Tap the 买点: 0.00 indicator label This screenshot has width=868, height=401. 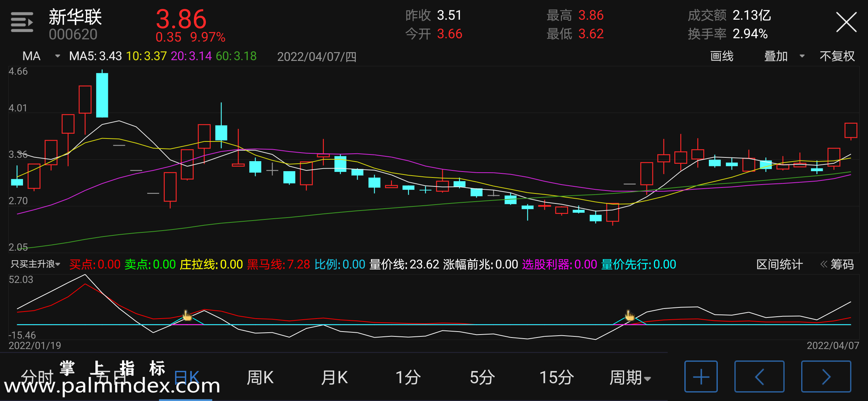click(x=95, y=264)
